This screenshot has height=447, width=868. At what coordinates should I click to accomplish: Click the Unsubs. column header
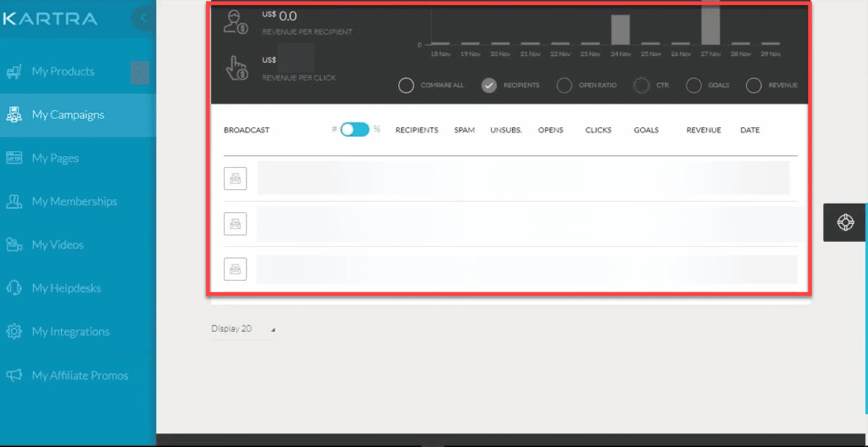click(x=506, y=130)
